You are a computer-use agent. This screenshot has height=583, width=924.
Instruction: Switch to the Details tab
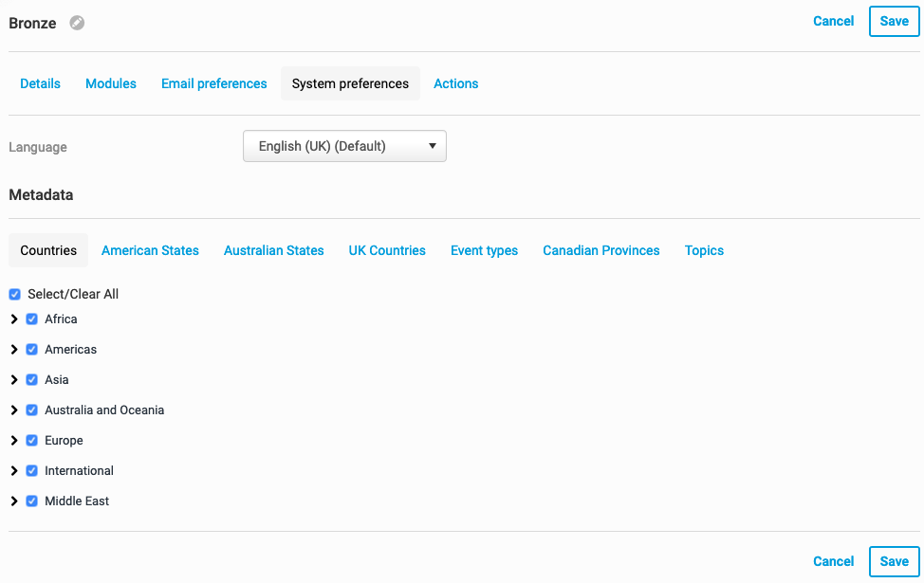(x=40, y=84)
